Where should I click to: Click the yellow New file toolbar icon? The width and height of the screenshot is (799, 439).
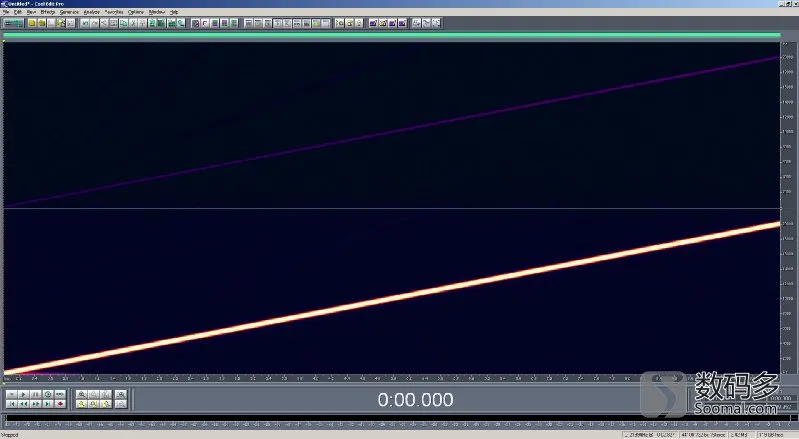pyautogui.click(x=32, y=23)
